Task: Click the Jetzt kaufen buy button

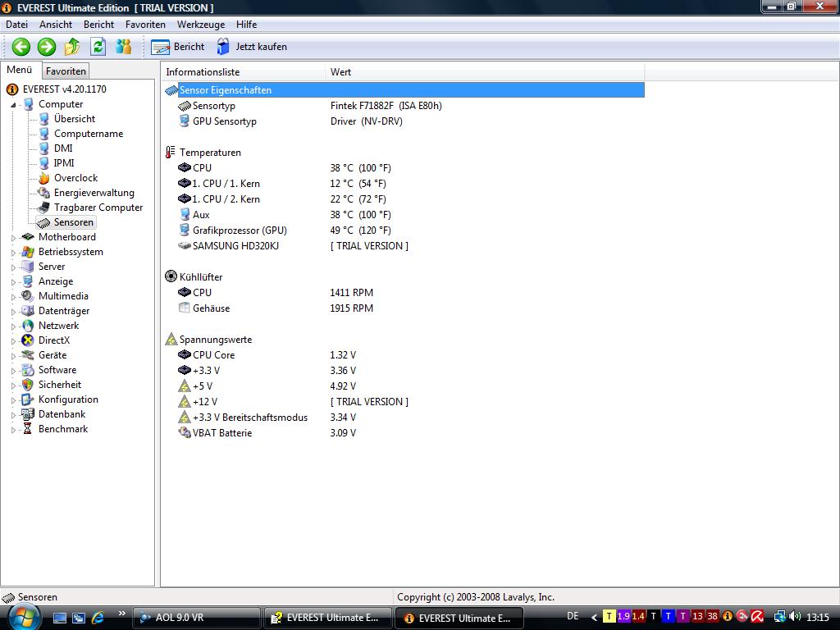Action: click(252, 47)
